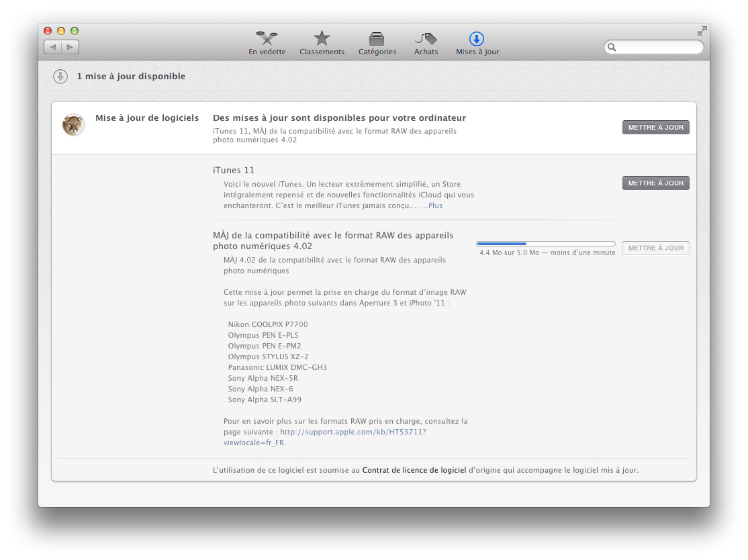The width and height of the screenshot is (748, 560).
Task: Open Contrat de licence de logiciel link
Action: (414, 470)
